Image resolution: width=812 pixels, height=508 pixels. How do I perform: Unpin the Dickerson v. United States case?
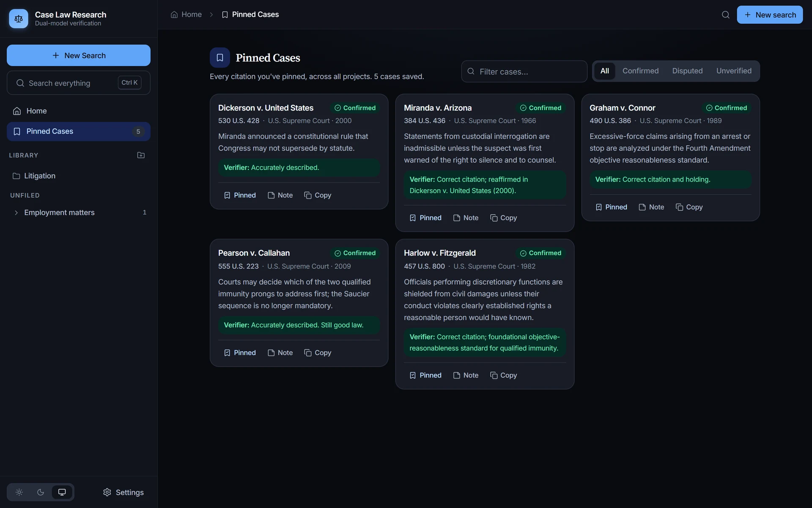point(240,195)
